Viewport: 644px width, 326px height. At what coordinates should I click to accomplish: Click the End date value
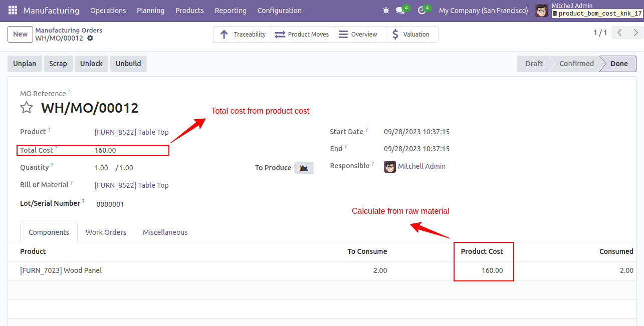pos(416,149)
